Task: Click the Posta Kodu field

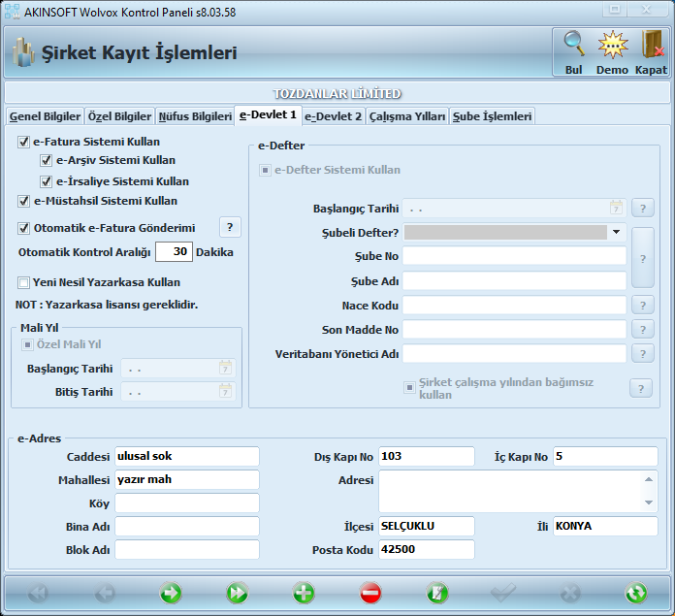Action: [427, 549]
